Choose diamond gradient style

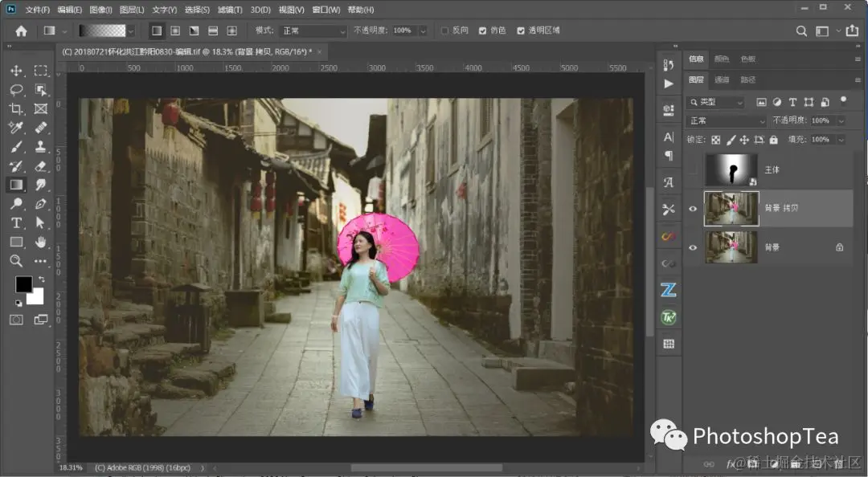coord(232,31)
